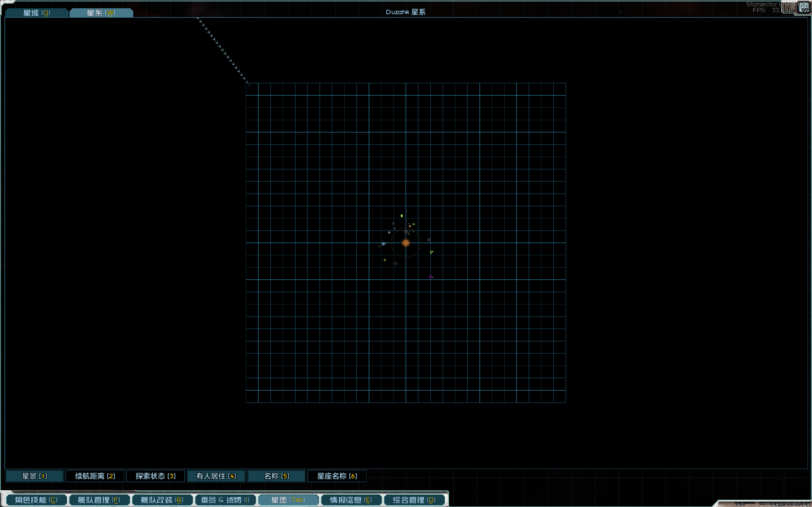The width and height of the screenshot is (812, 507).
Task: Select the green four-pointed star marker
Action: pos(385,260)
